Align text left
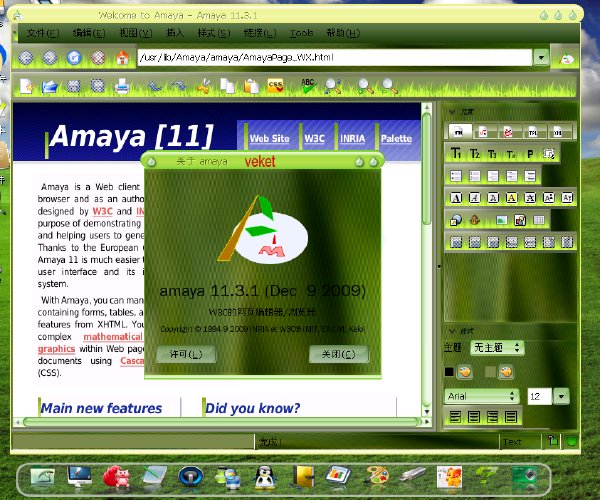Image resolution: width=600 pixels, height=500 pixels. [455, 417]
